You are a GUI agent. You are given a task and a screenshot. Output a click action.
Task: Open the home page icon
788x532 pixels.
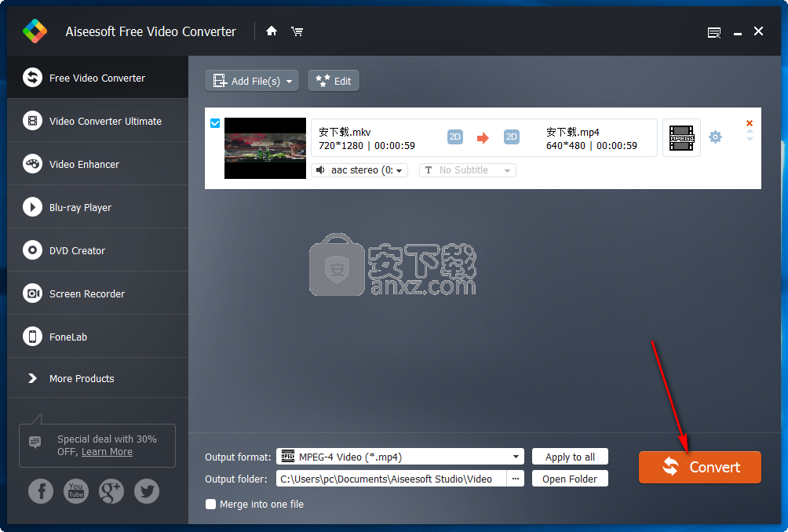click(272, 31)
